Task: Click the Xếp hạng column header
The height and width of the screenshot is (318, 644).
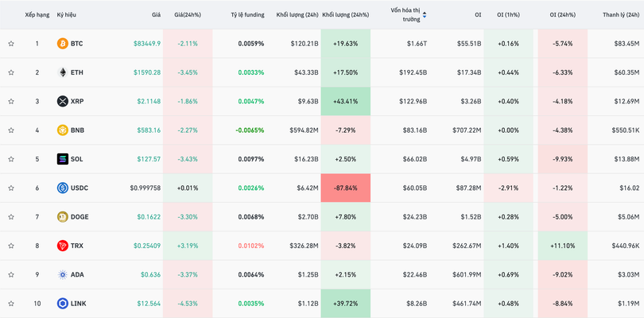Action: tap(37, 15)
